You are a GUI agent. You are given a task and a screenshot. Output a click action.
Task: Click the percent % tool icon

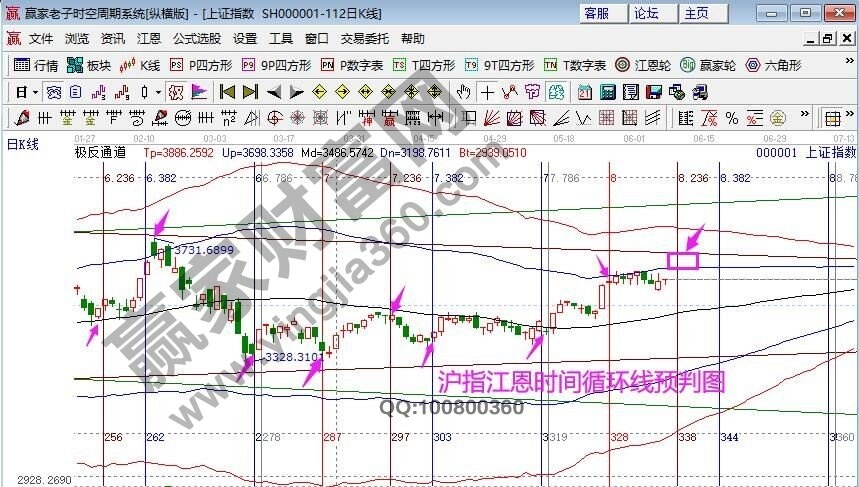[732, 117]
